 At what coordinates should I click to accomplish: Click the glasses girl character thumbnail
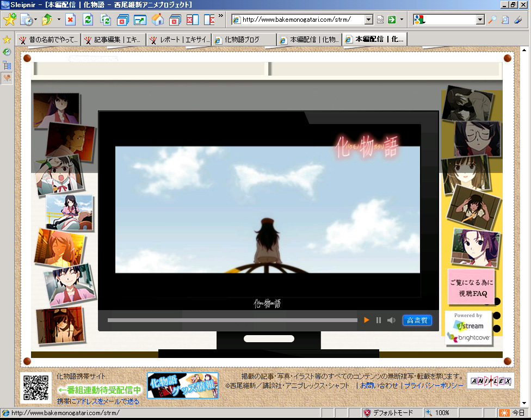click(478, 139)
